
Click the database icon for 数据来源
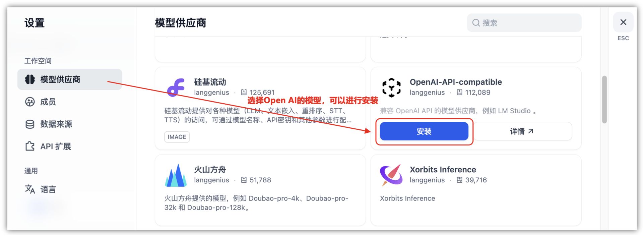click(x=30, y=124)
